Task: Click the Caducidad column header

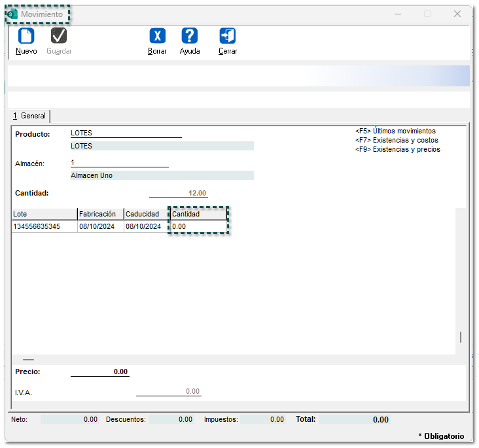Action: click(x=146, y=214)
